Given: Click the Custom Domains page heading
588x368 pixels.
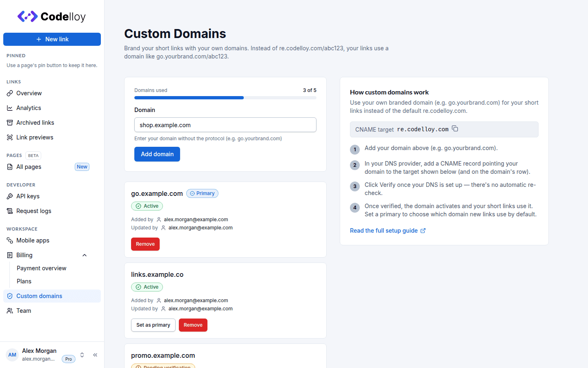Looking at the screenshot, I should click(x=175, y=34).
